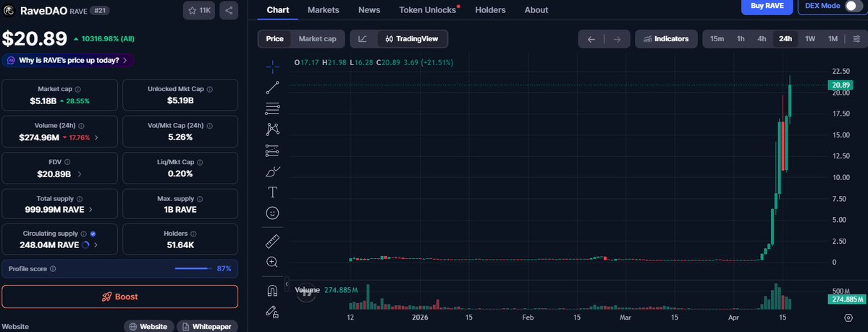Open the Whitepaper link

point(207,326)
